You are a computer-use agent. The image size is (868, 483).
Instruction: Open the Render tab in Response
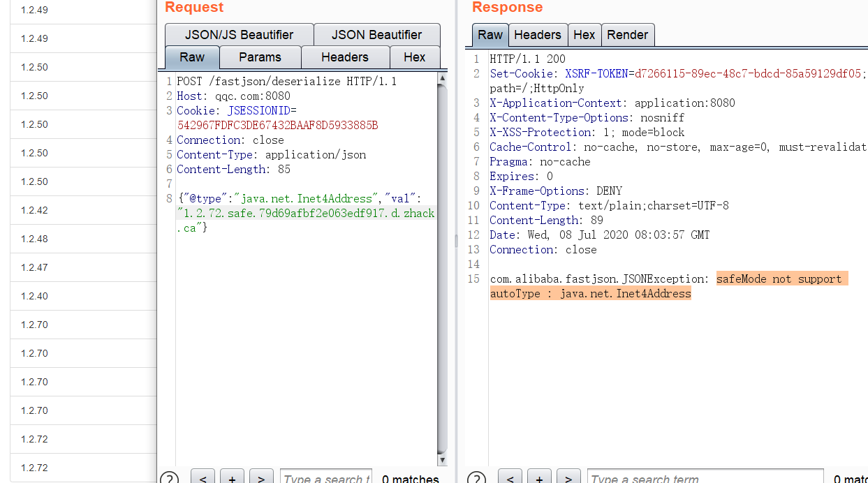628,35
